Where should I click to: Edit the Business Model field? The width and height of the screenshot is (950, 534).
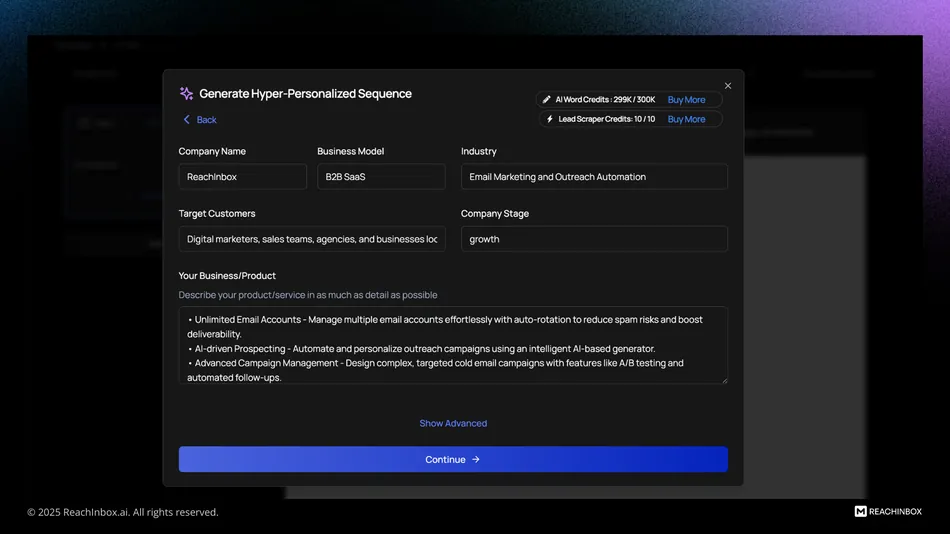(381, 177)
